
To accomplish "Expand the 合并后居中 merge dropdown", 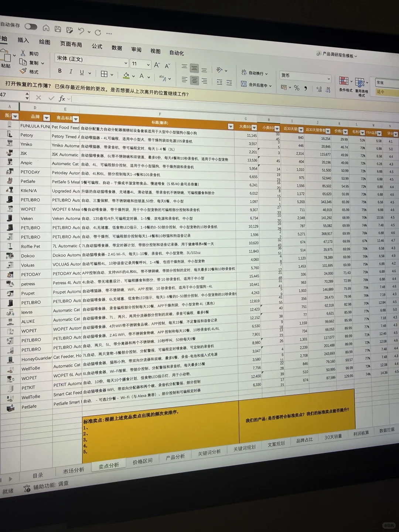I will [271, 86].
